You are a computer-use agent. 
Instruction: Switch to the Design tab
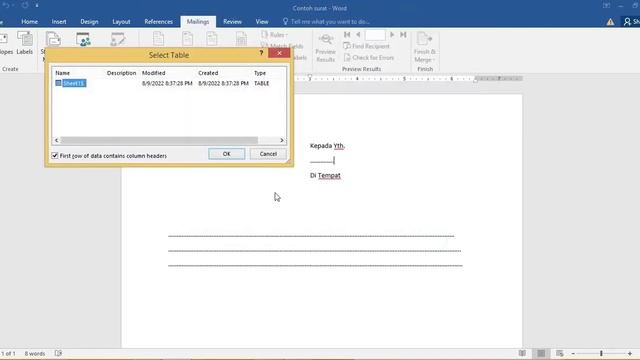(89, 22)
